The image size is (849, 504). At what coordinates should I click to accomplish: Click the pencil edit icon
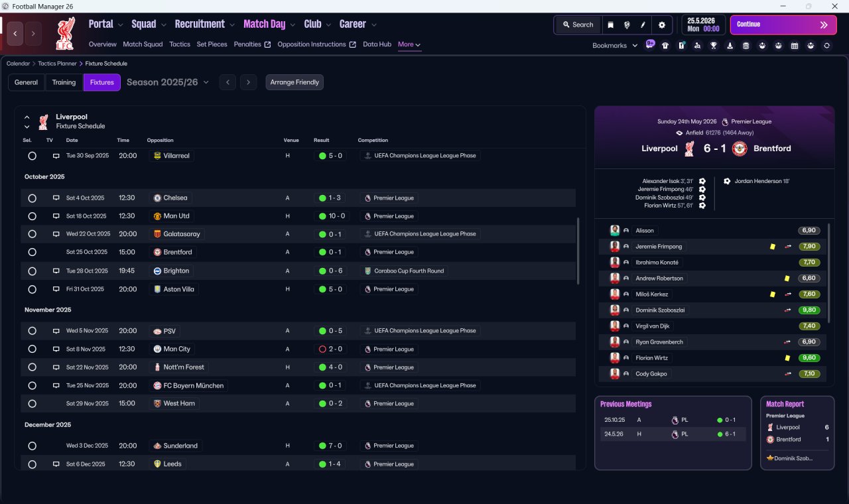(643, 25)
